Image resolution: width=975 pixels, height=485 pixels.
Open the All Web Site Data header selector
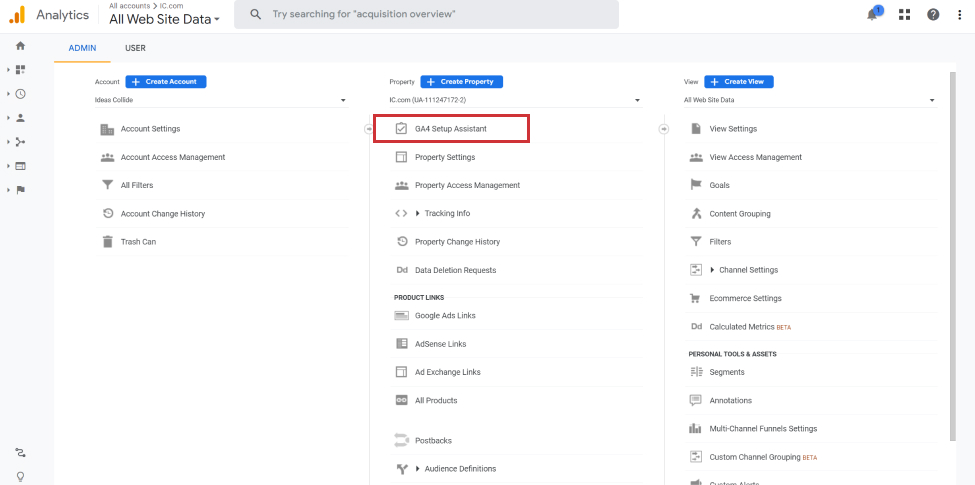pos(164,19)
